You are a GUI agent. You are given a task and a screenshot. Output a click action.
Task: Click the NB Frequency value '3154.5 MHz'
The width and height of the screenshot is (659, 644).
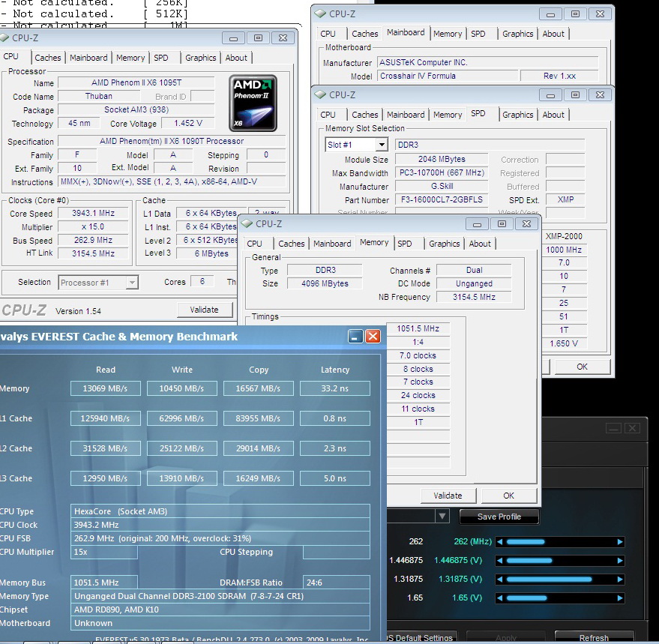coord(474,297)
